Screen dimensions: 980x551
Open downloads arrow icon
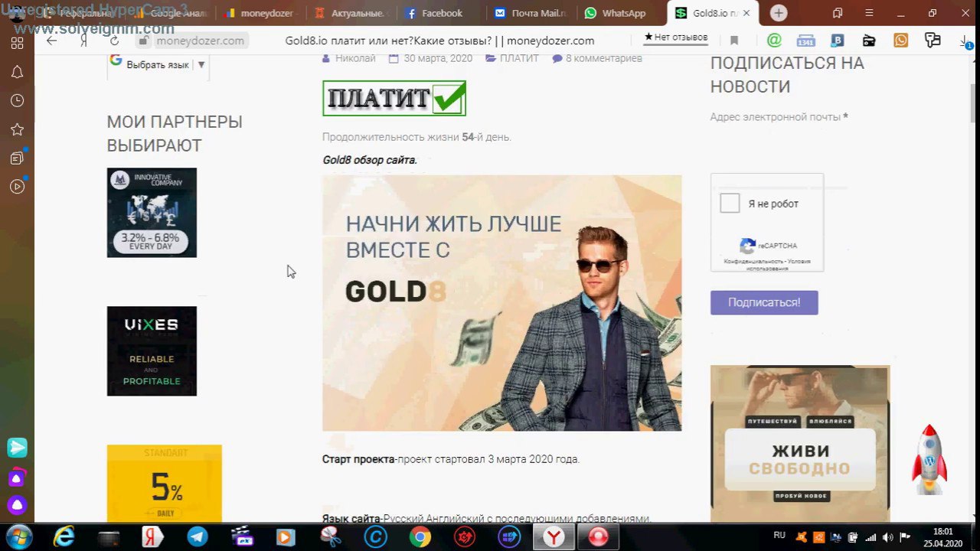[965, 41]
